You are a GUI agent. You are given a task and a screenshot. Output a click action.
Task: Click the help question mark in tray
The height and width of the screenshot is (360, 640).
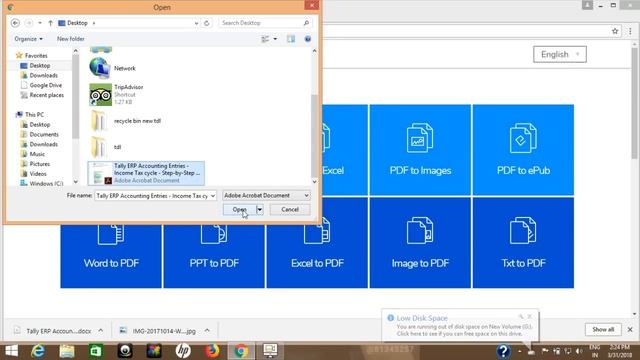[x=503, y=351]
